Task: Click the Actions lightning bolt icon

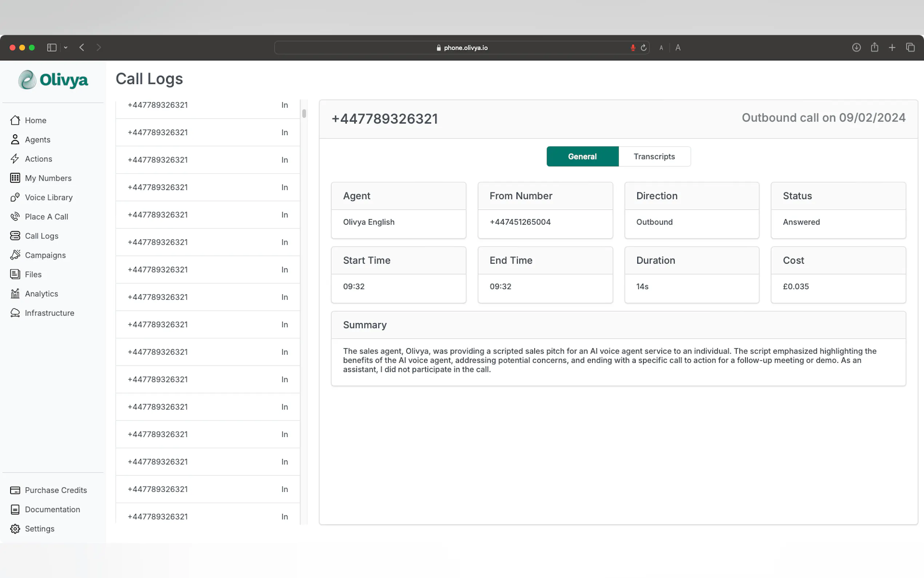Action: 15,159
